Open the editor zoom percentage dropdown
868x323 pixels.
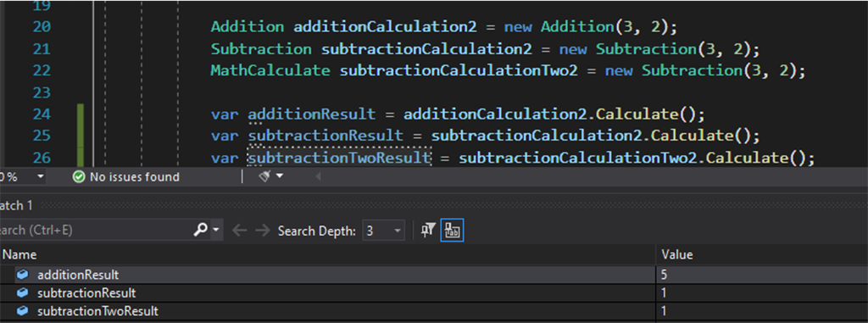(x=41, y=176)
